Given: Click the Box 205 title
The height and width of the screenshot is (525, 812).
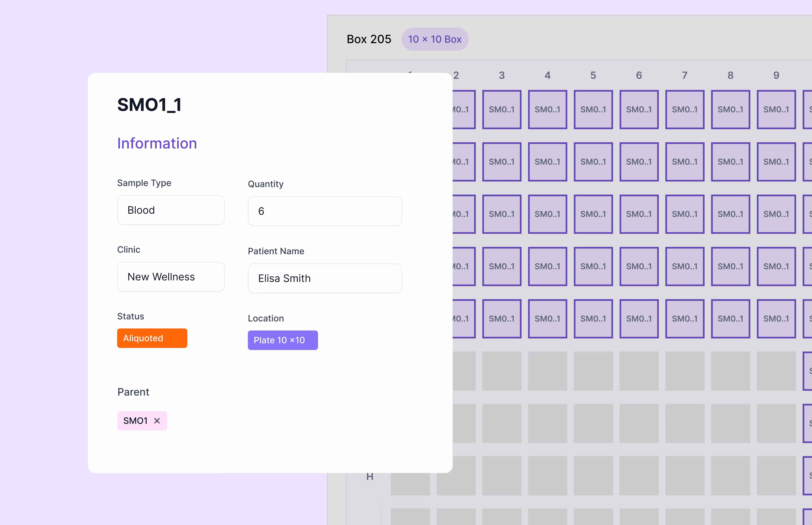Looking at the screenshot, I should (369, 39).
